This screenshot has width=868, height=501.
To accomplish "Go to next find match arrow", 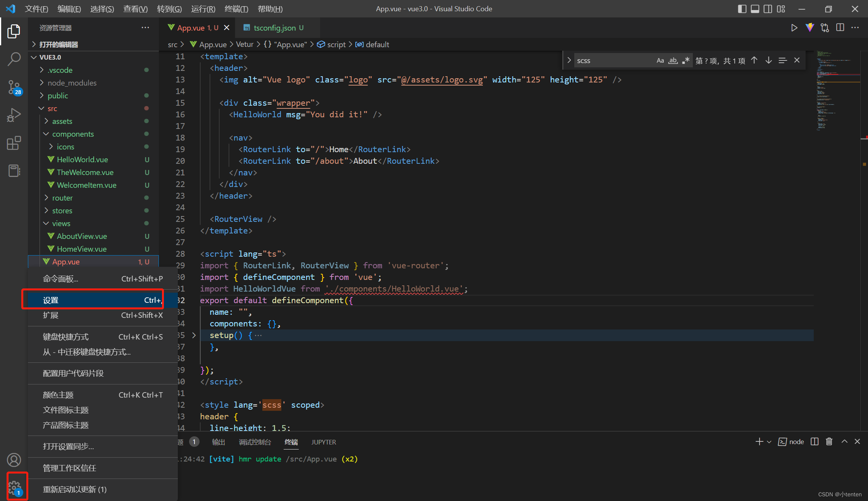I will [768, 60].
